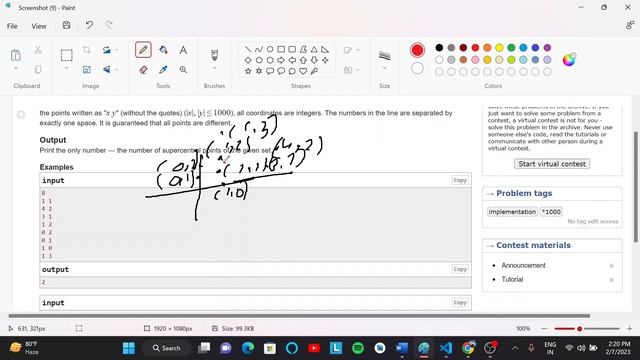640x360 pixels.
Task: Select Color 1 red foreground circle
Action: pos(417,50)
